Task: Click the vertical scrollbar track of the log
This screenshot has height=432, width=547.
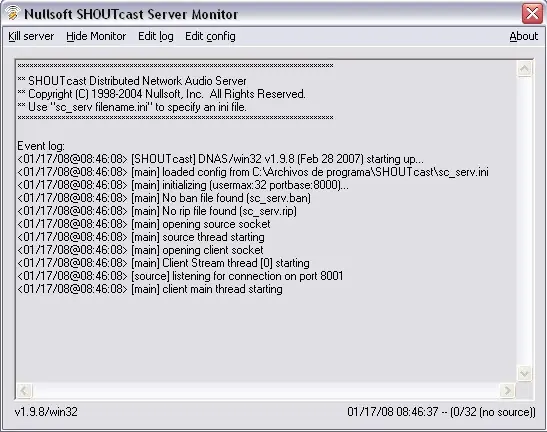Action: (524, 221)
